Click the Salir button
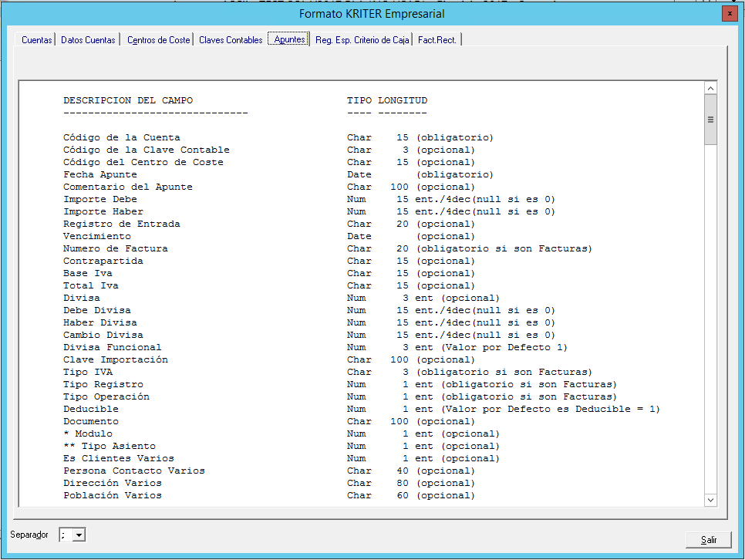This screenshot has width=745, height=560. tap(709, 539)
